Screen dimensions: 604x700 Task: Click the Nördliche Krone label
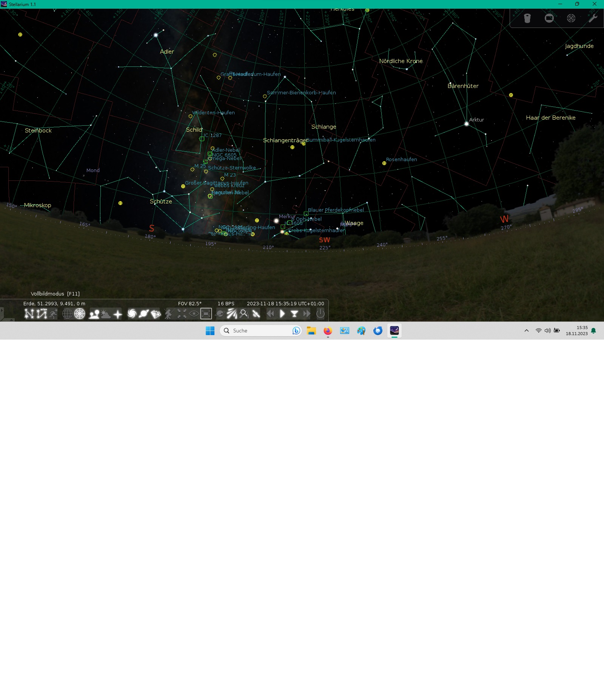click(x=401, y=61)
